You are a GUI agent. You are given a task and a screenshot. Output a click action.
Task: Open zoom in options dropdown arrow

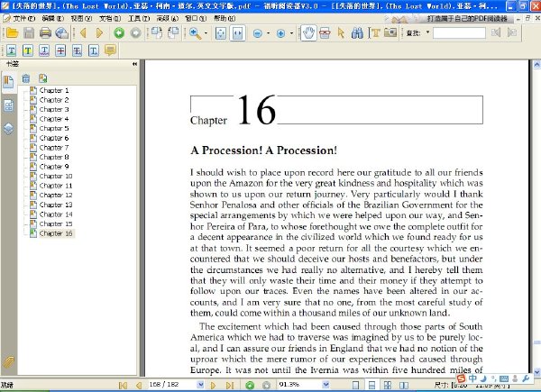click(x=291, y=33)
